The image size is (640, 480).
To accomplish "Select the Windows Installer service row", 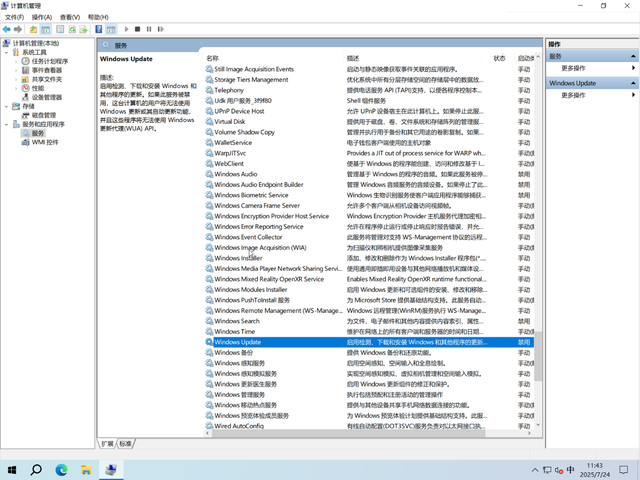I will pos(369,258).
